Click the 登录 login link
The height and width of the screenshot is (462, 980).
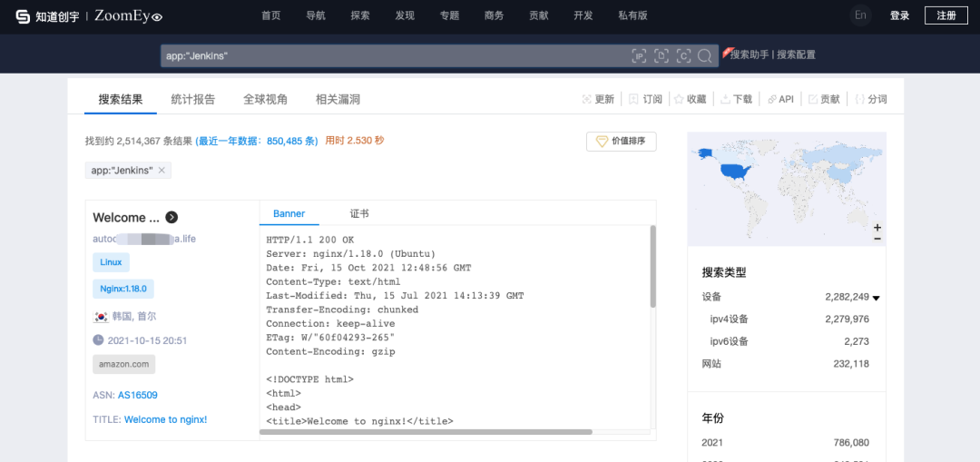899,16
